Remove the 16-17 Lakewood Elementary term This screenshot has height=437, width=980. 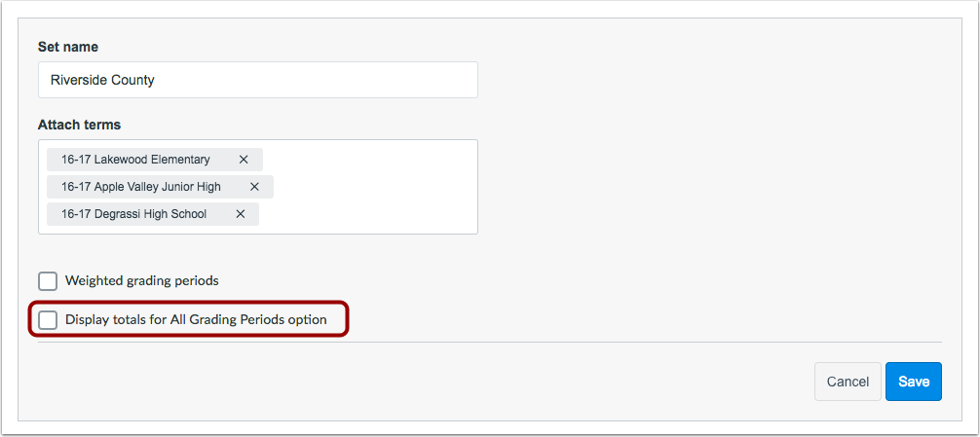coord(244,160)
